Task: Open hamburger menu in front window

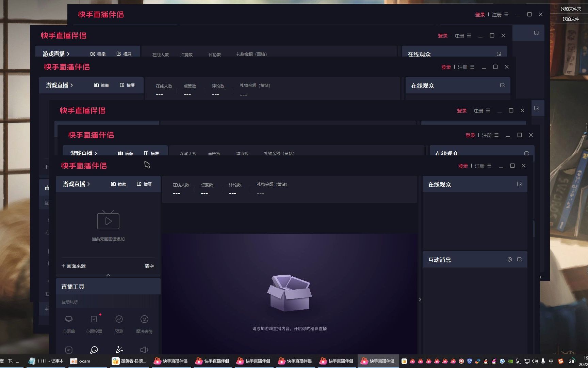Action: point(489,166)
